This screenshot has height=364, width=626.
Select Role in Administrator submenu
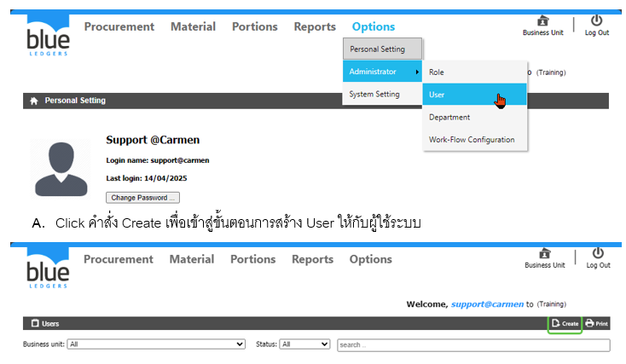(x=475, y=72)
